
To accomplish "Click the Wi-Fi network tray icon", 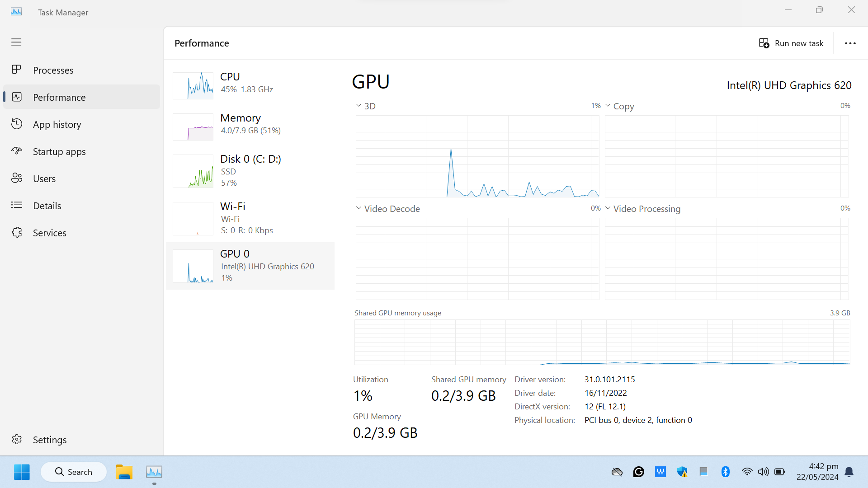I will point(747,472).
